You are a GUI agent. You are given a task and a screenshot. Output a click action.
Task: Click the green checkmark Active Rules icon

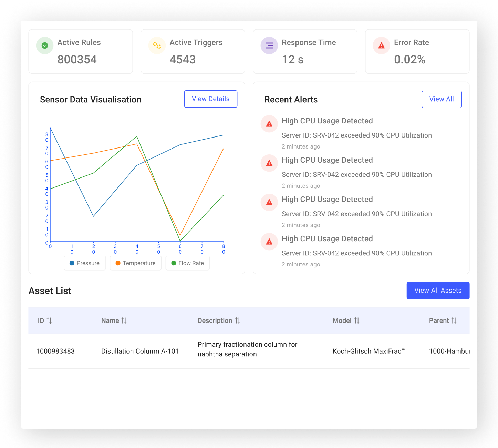pyautogui.click(x=45, y=45)
